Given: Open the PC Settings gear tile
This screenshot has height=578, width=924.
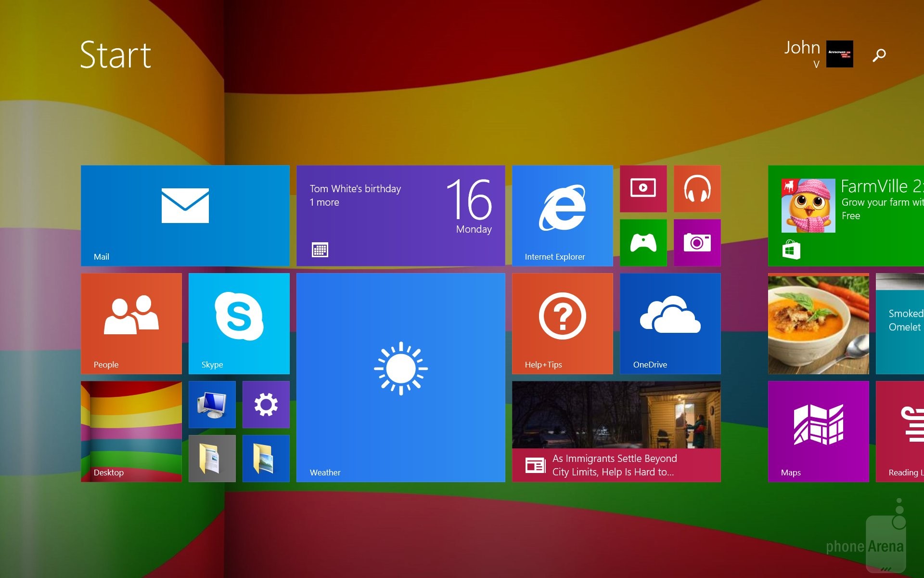Looking at the screenshot, I should 266,404.
